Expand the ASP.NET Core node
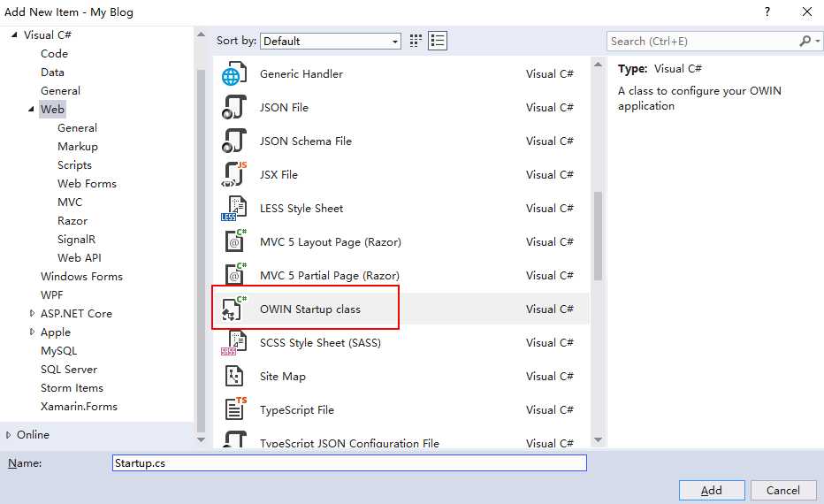 tap(32, 313)
